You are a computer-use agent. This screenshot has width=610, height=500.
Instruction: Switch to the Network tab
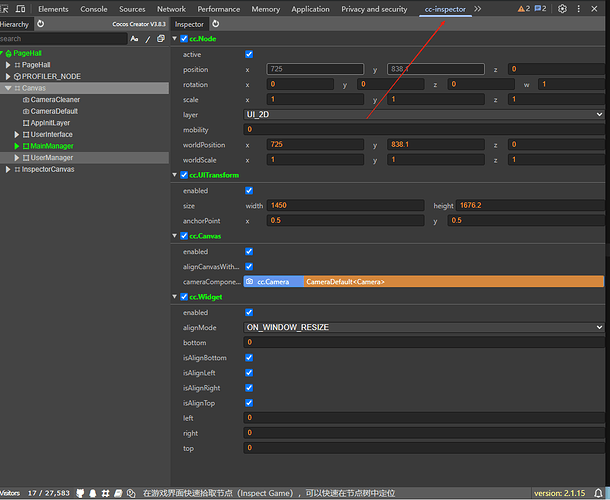point(171,9)
